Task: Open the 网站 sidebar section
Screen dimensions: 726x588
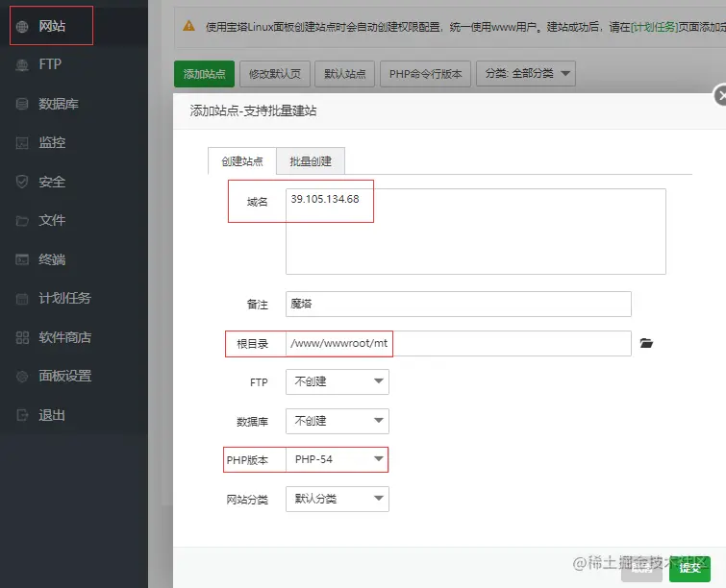Action: point(52,26)
